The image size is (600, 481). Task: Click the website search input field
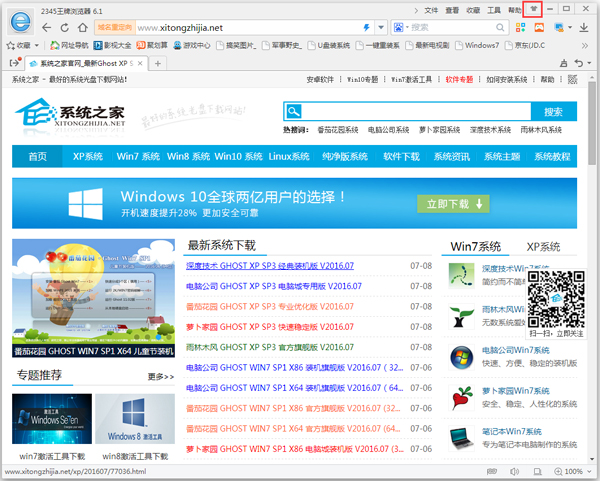click(x=415, y=112)
